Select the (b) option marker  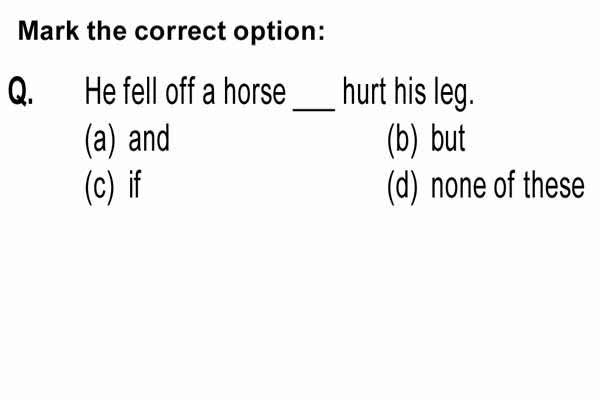coord(402,140)
